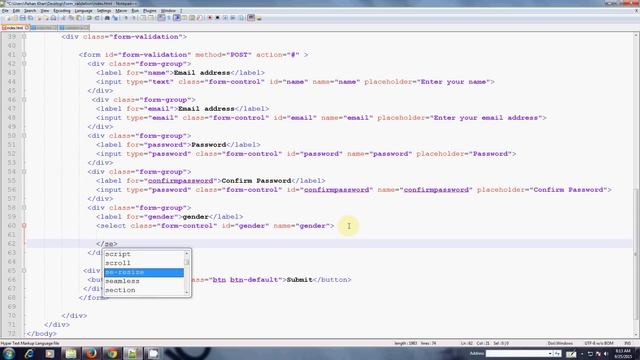Open the File menu

[x=5, y=11]
